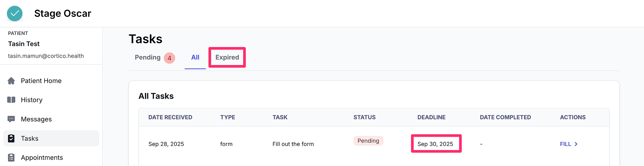
Task: Click the Sep 30, 2025 deadline cell
Action: (435, 144)
